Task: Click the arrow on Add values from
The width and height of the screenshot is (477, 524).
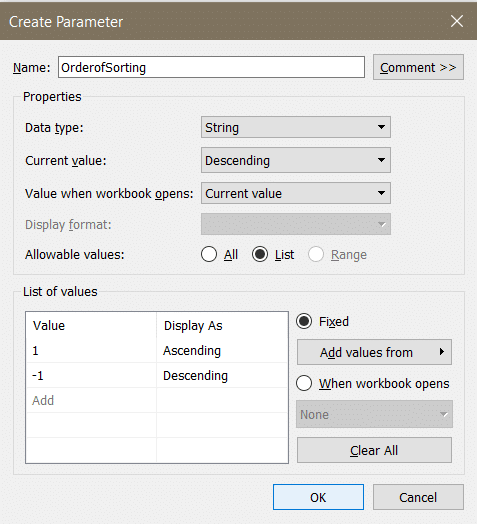Action: pos(442,352)
